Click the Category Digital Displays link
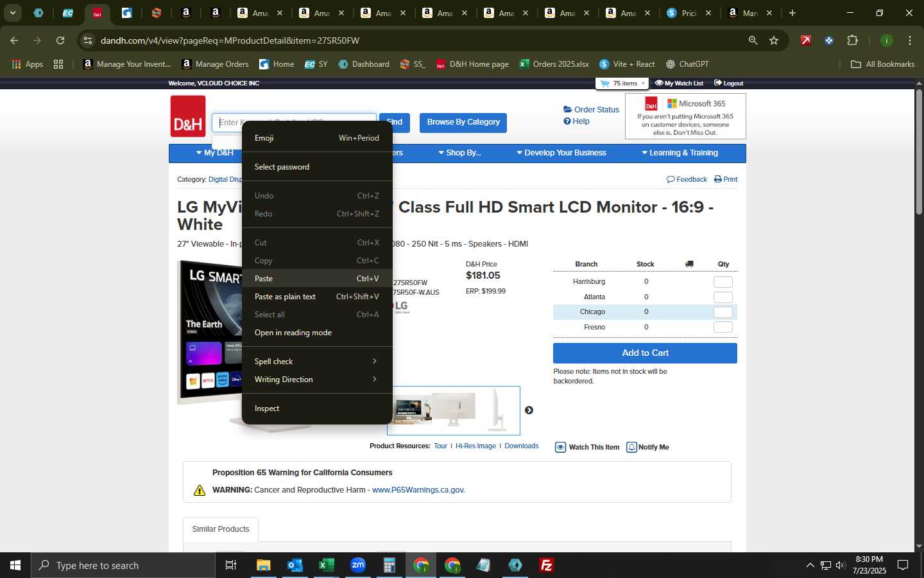Image resolution: width=924 pixels, height=578 pixels. [225, 179]
